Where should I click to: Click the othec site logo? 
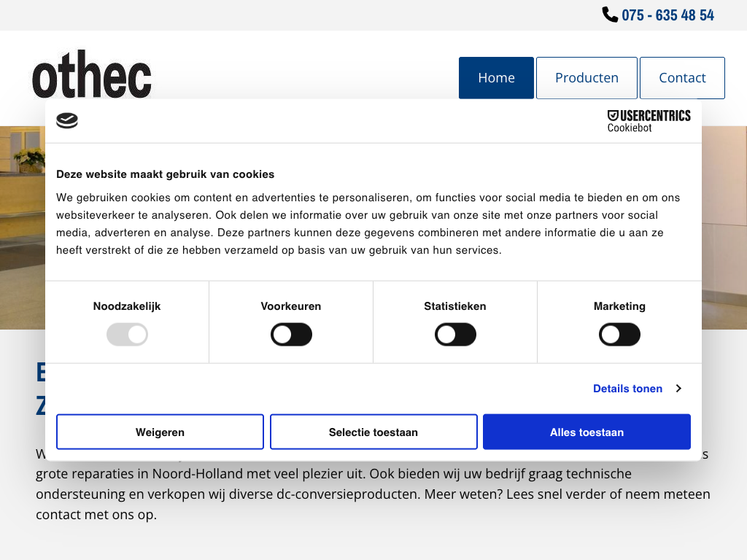click(x=92, y=75)
